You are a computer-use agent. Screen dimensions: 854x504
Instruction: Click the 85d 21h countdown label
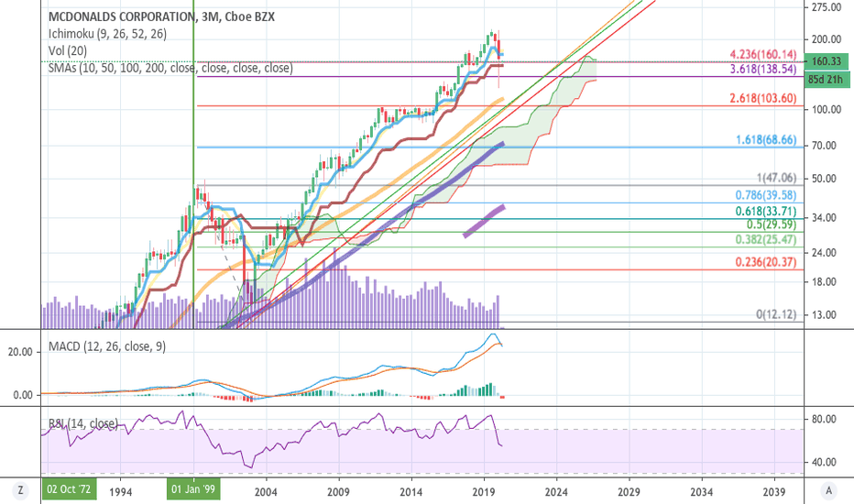[x=827, y=80]
